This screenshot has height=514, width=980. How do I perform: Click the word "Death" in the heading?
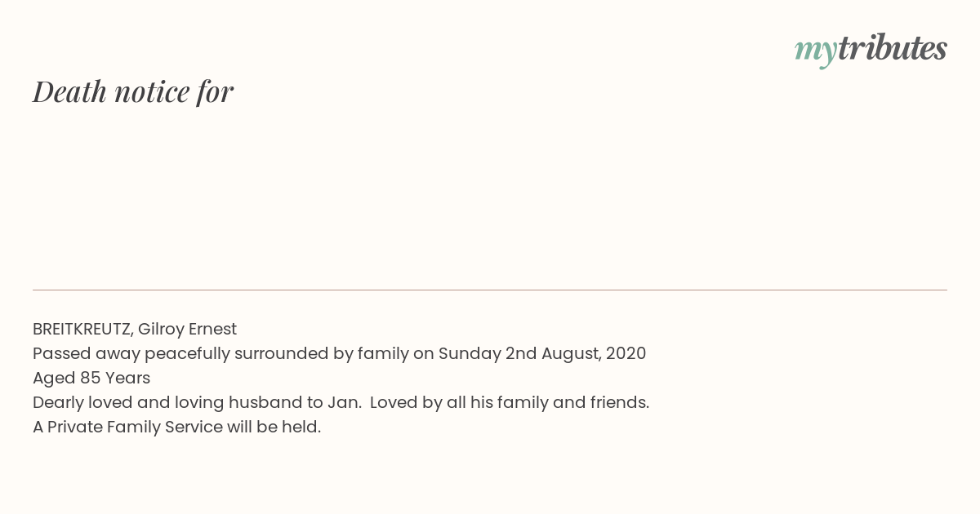69,91
